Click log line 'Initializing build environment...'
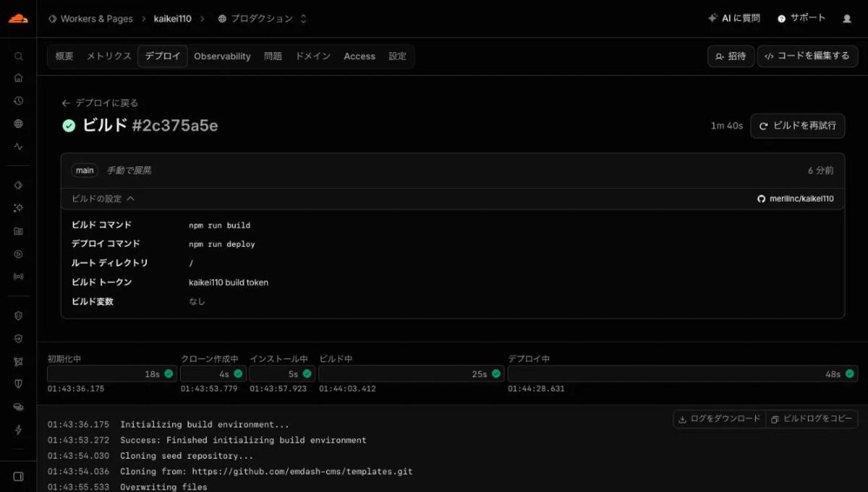 tap(205, 425)
